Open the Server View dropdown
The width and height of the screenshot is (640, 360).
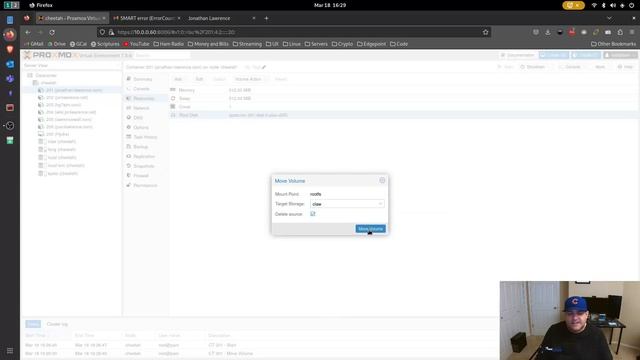[71, 65]
